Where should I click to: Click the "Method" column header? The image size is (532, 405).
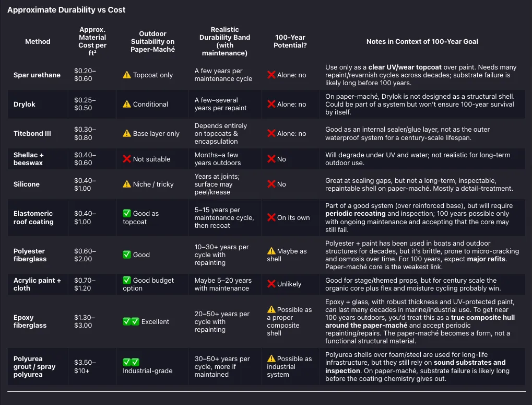(x=38, y=42)
